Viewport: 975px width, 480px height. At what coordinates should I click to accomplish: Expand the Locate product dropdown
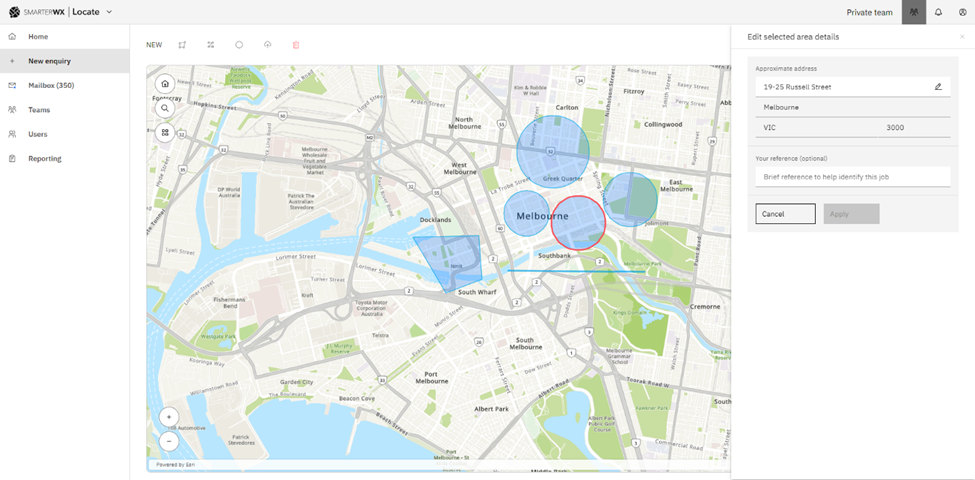pyautogui.click(x=109, y=12)
